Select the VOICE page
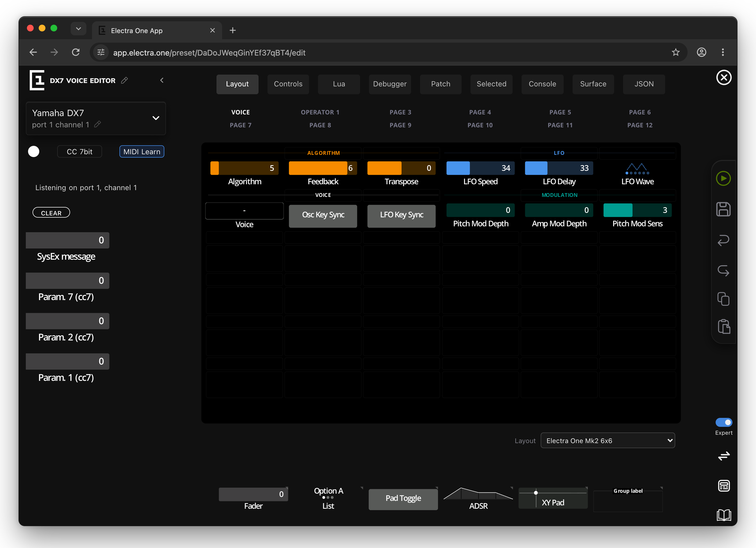The image size is (756, 548). 241,112
